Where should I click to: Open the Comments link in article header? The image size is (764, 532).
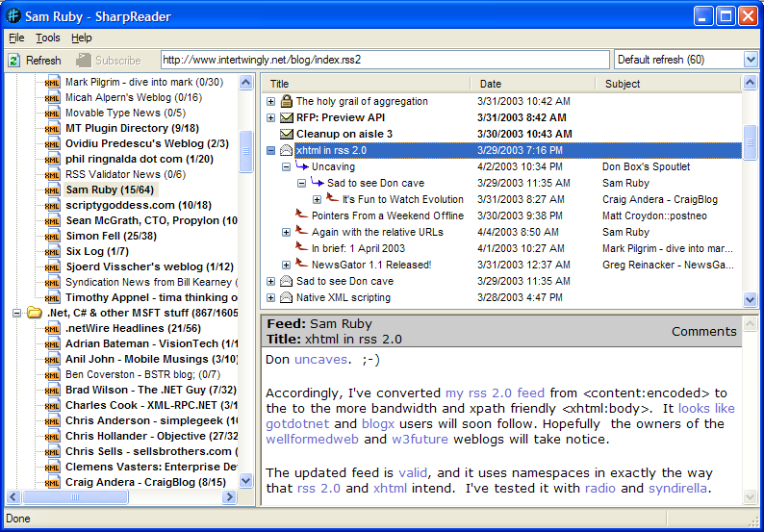(x=704, y=332)
